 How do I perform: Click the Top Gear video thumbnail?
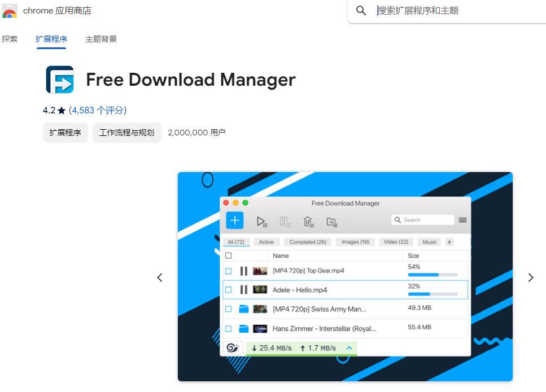260,271
